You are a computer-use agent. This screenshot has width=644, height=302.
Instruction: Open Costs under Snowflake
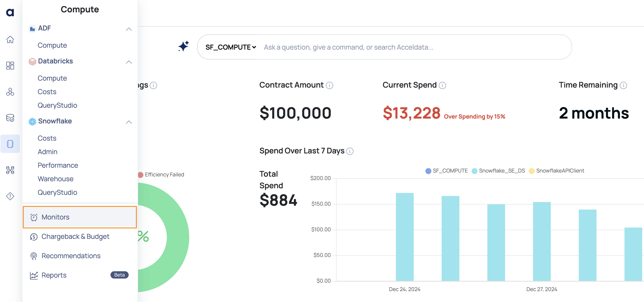tap(47, 138)
